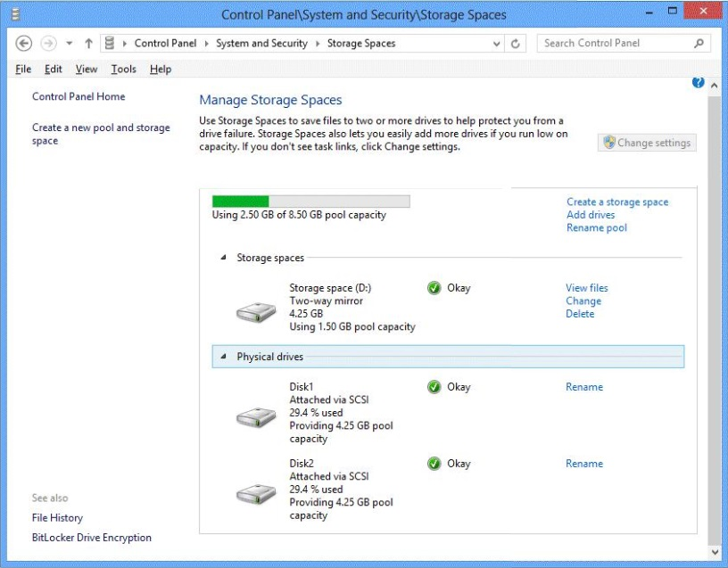Open File History link
Screen dimensions: 728x568
[57, 518]
